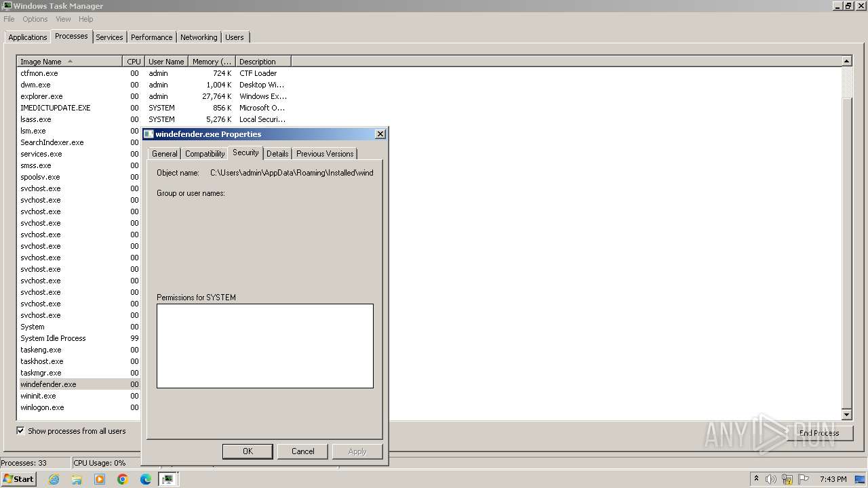This screenshot has height=488, width=868.
Task: Select the System Idle Process row
Action: (79, 338)
